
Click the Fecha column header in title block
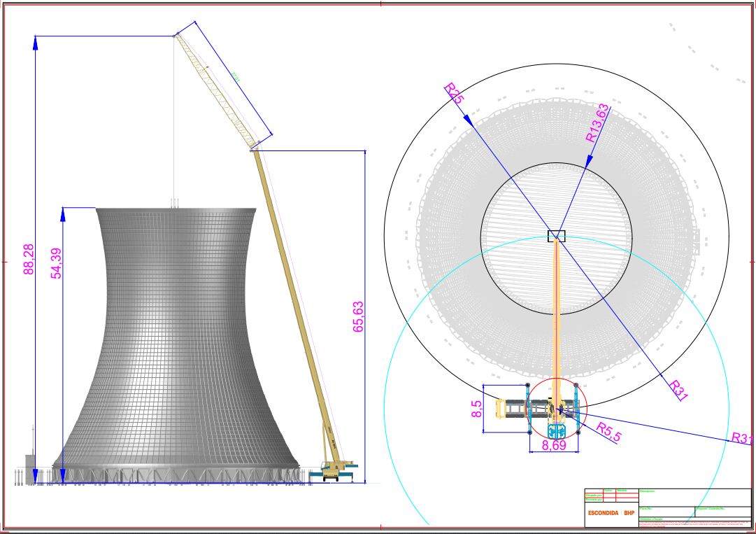608,491
